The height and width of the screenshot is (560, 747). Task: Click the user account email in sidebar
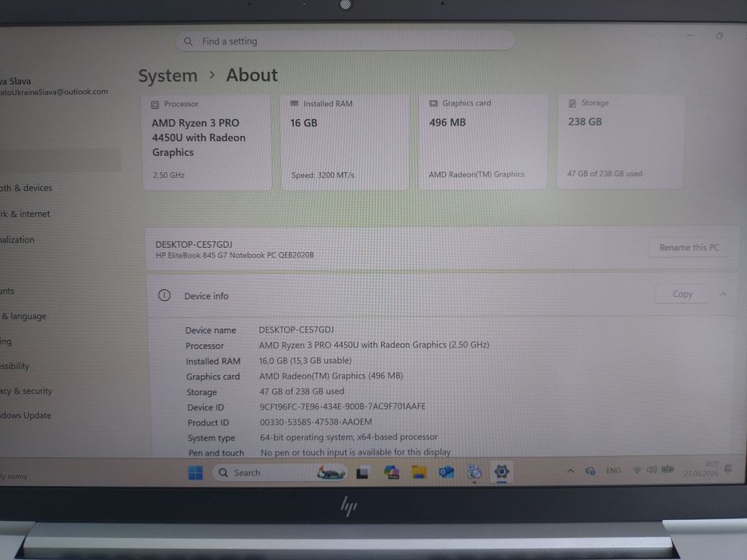54,92
